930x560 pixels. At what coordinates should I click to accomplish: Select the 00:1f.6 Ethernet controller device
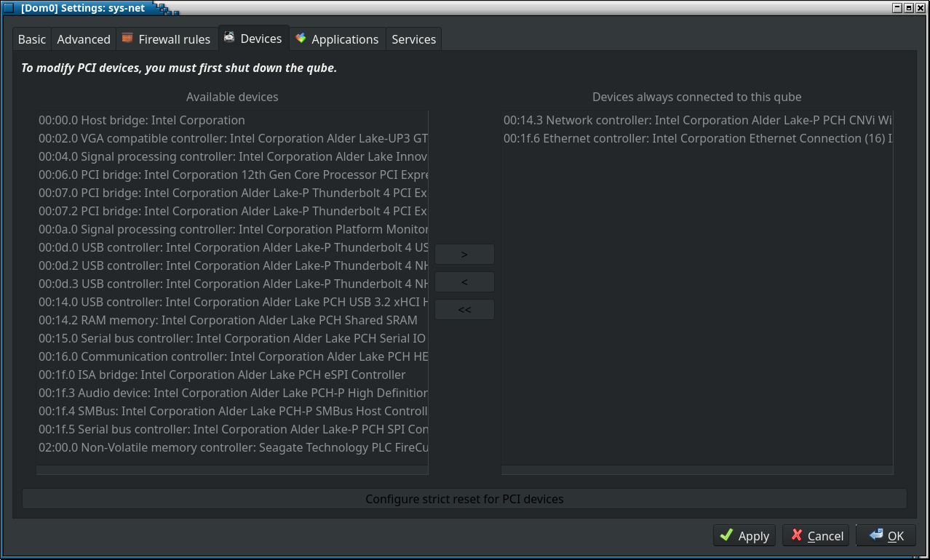696,138
